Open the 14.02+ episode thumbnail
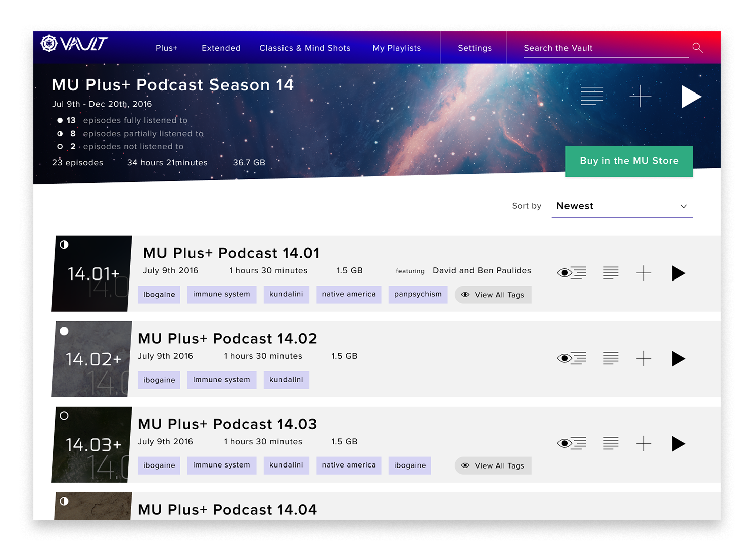Screen dimensions: 754x560 (92, 359)
